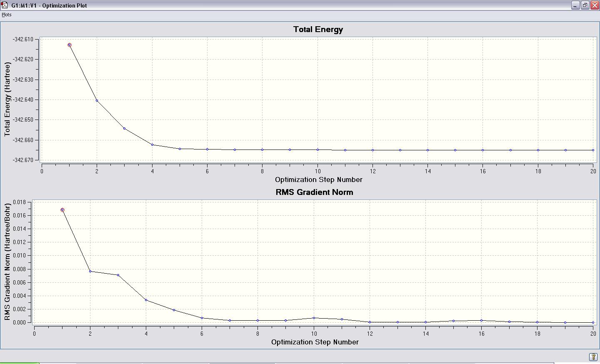
Task: Select step 7 point on RMS Gradient plot
Action: (230, 320)
